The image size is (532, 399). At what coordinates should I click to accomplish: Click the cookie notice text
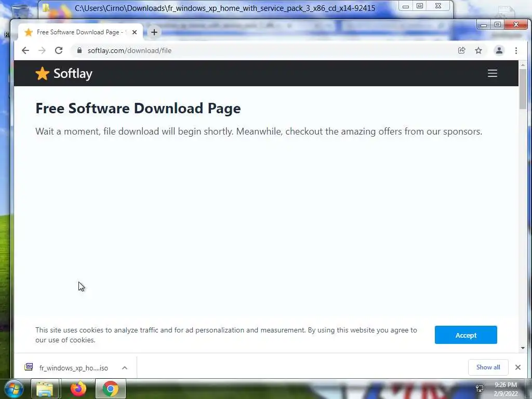click(226, 335)
